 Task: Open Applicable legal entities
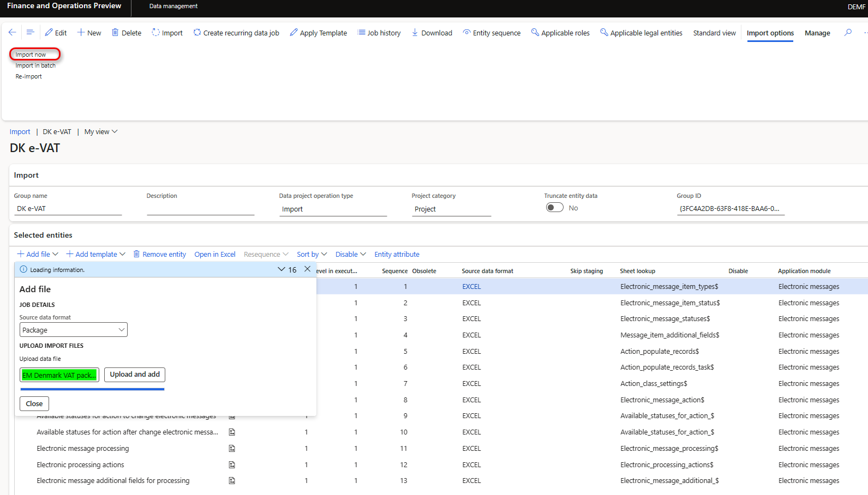click(x=642, y=33)
